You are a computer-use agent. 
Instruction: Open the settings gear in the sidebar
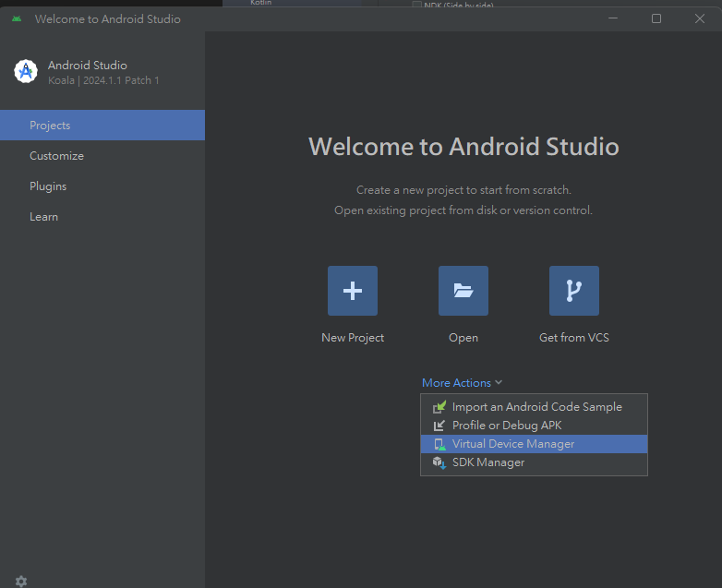[x=21, y=582]
